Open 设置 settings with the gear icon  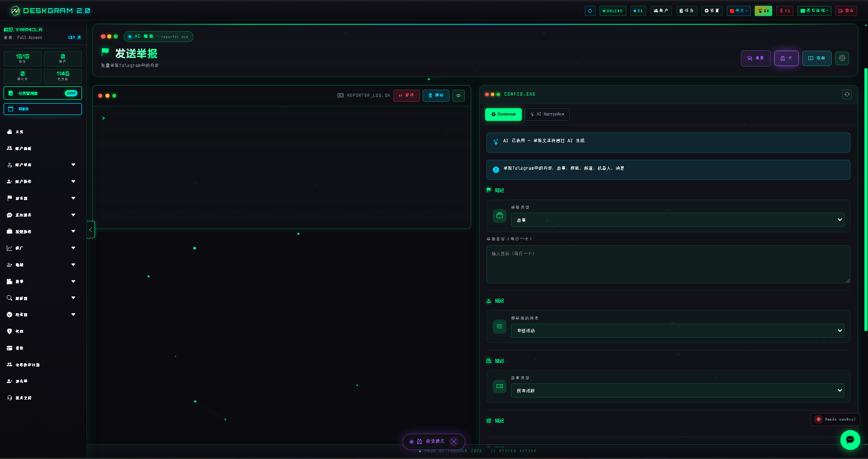click(712, 11)
